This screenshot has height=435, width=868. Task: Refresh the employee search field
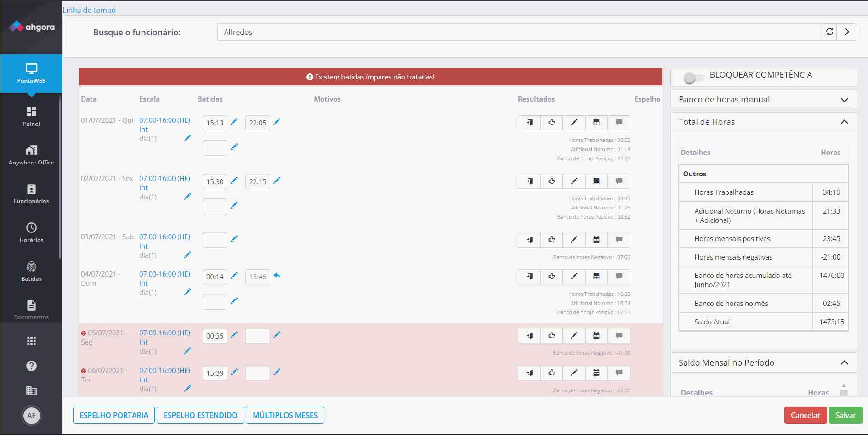coord(829,32)
